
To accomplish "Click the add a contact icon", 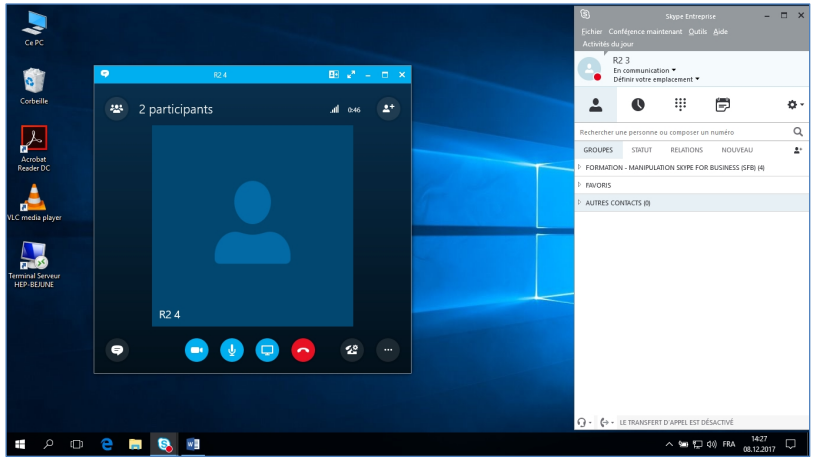I will click(797, 150).
